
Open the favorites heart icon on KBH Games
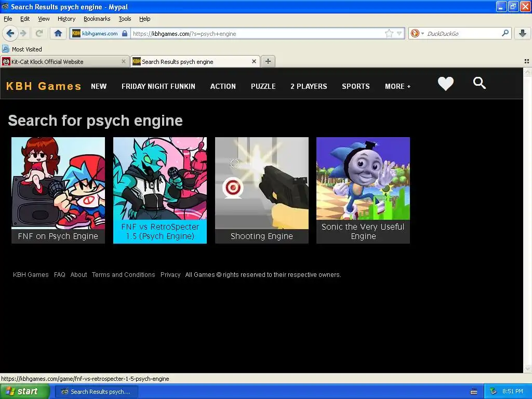[x=445, y=84]
